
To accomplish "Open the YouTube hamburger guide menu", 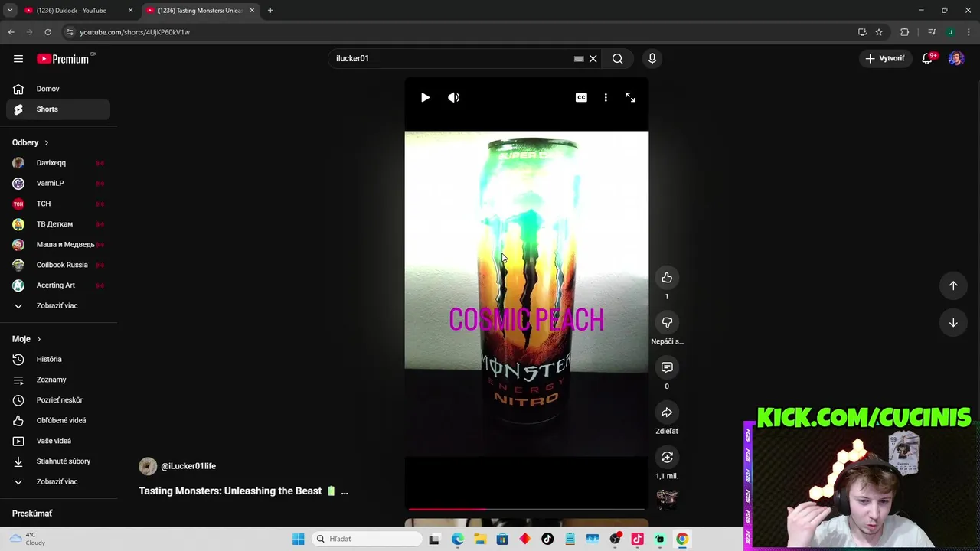I will pyautogui.click(x=18, y=58).
